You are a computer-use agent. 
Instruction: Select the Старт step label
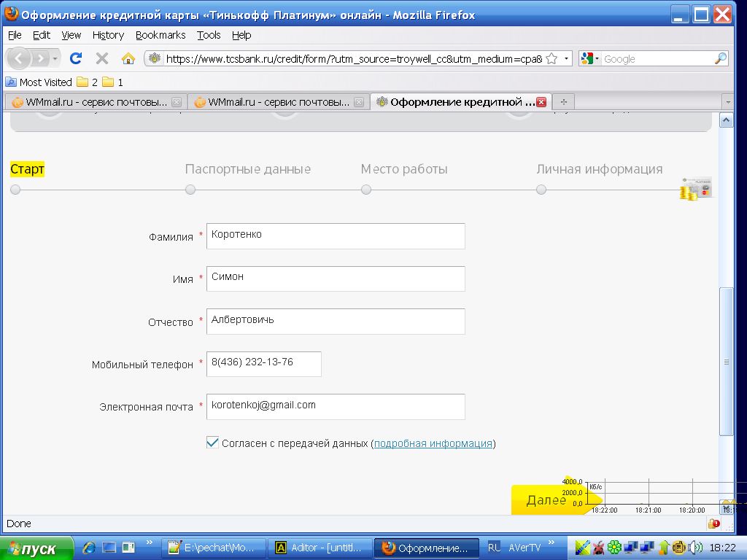(x=27, y=169)
